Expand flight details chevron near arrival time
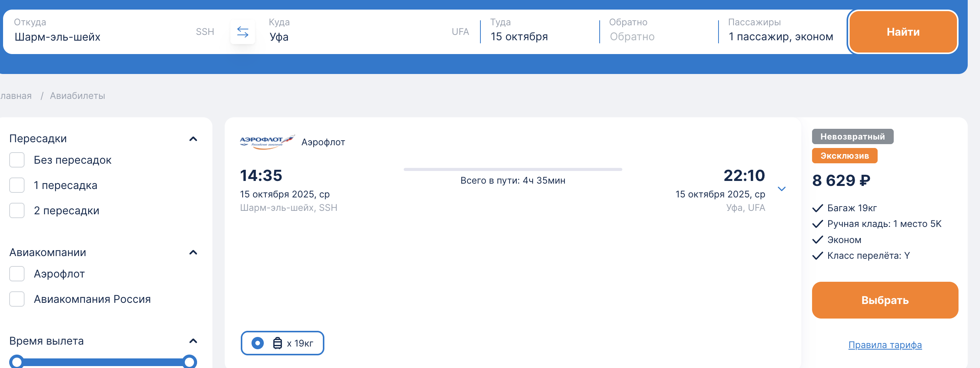This screenshot has width=980, height=368. (781, 189)
